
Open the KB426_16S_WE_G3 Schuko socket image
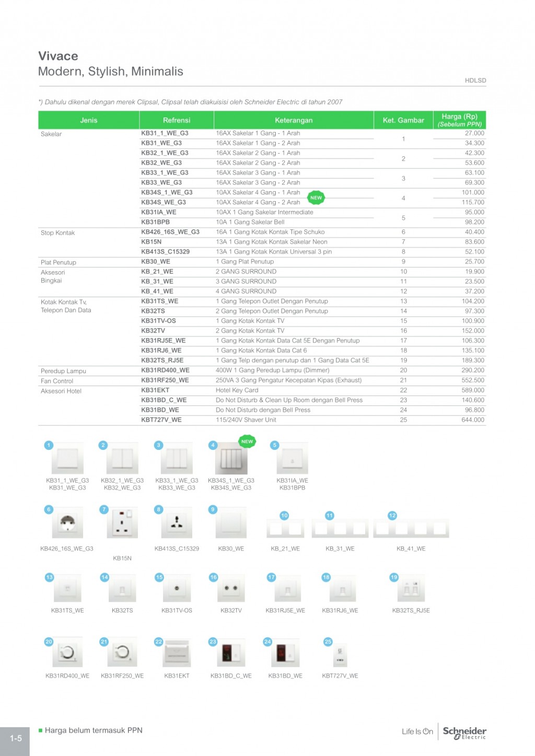[x=67, y=523]
